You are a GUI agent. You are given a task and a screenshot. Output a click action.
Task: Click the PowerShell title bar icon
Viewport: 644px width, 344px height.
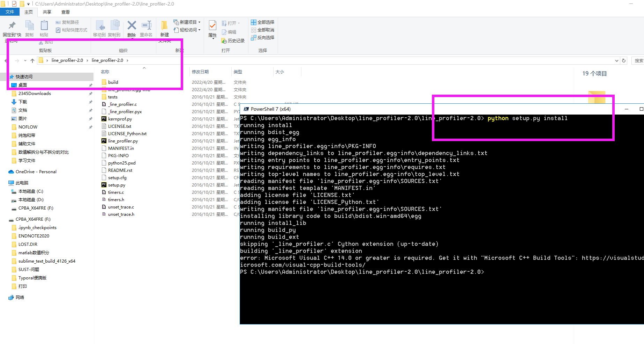click(x=246, y=109)
